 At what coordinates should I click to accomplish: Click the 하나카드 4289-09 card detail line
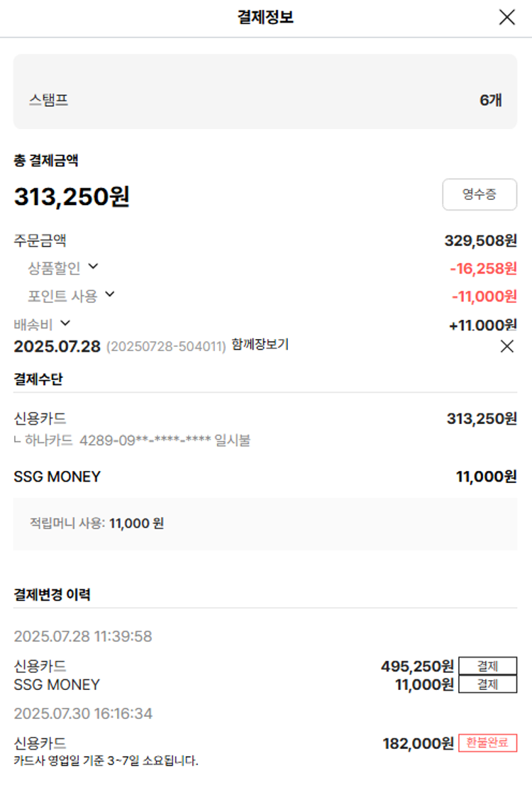pyautogui.click(x=133, y=440)
